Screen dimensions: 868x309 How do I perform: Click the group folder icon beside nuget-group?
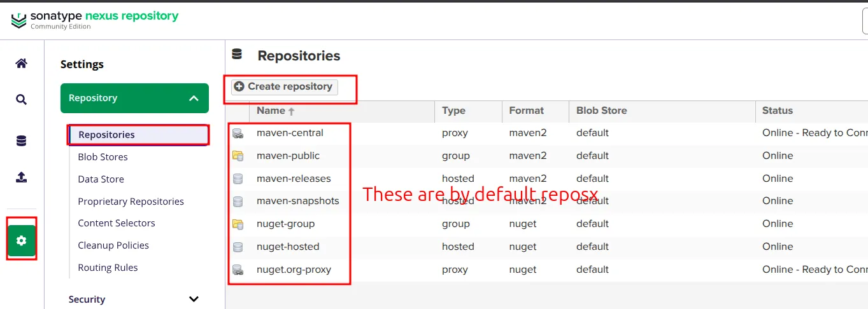click(x=238, y=224)
